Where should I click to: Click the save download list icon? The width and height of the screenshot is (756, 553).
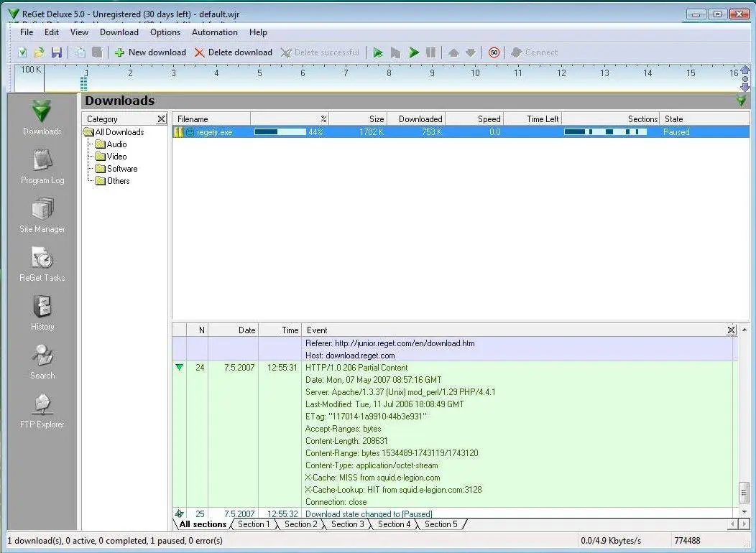point(56,52)
